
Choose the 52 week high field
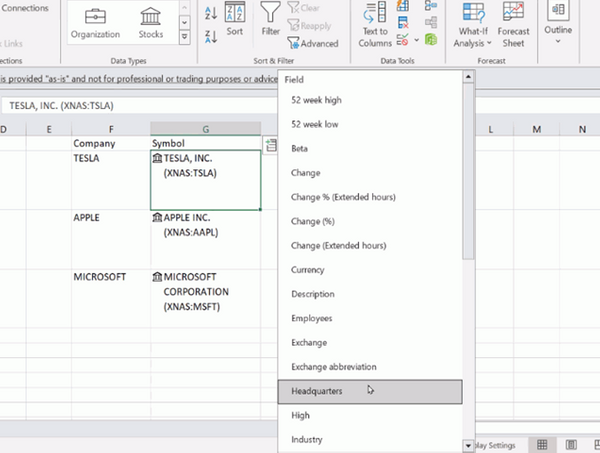click(x=370, y=100)
